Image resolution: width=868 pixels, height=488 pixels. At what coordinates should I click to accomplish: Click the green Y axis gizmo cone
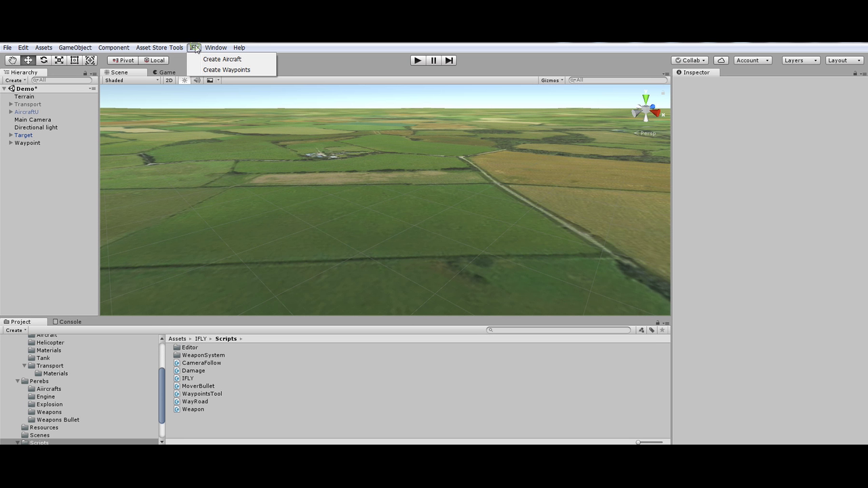(646, 99)
